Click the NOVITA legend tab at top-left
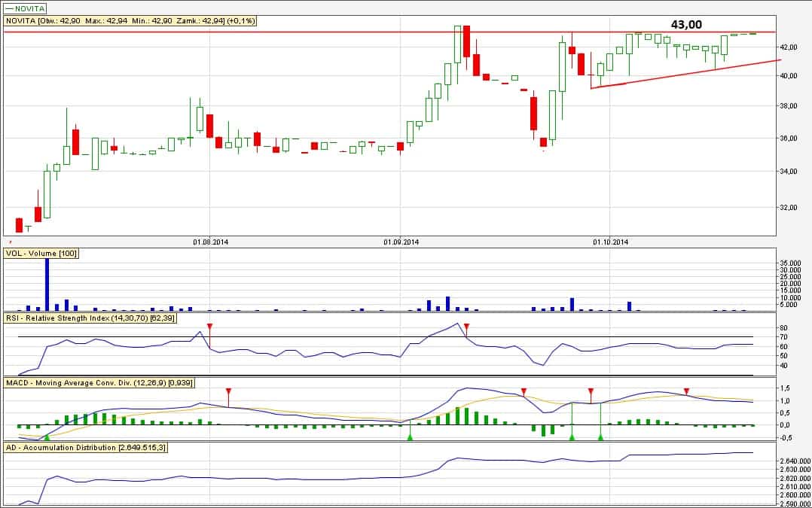812x508 pixels. 26,8
